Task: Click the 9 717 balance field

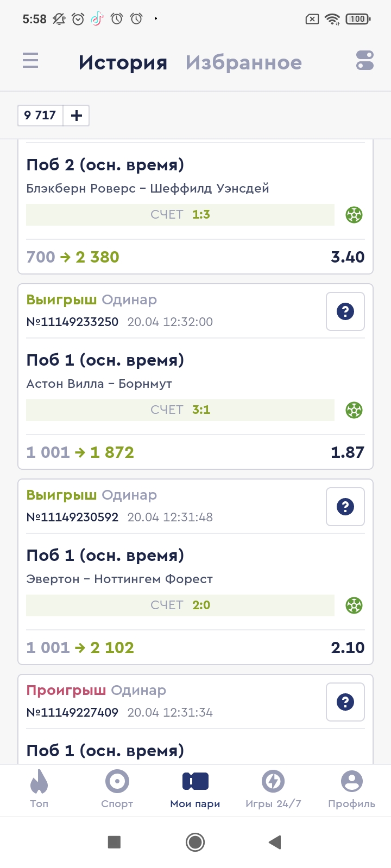Action: tap(40, 116)
